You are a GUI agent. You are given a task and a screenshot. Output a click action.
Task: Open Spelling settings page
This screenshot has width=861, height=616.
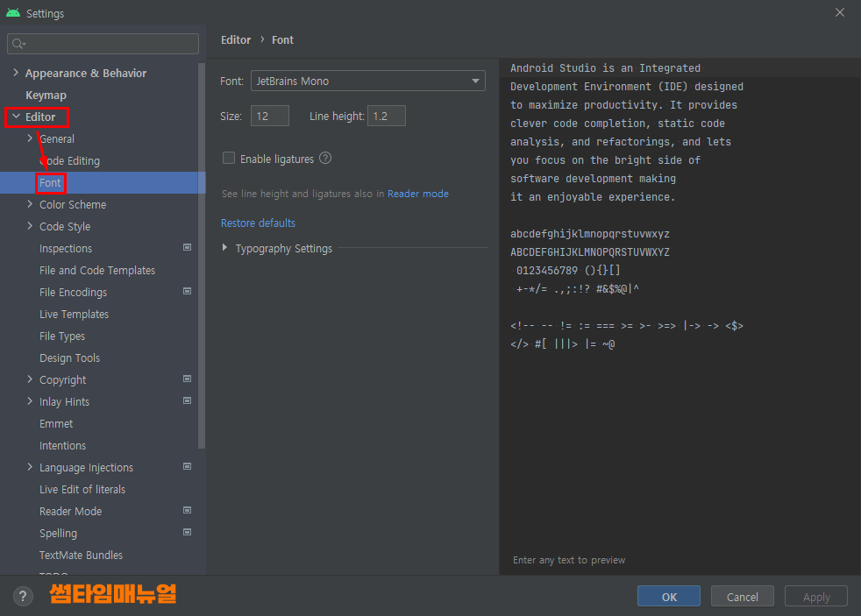[58, 534]
